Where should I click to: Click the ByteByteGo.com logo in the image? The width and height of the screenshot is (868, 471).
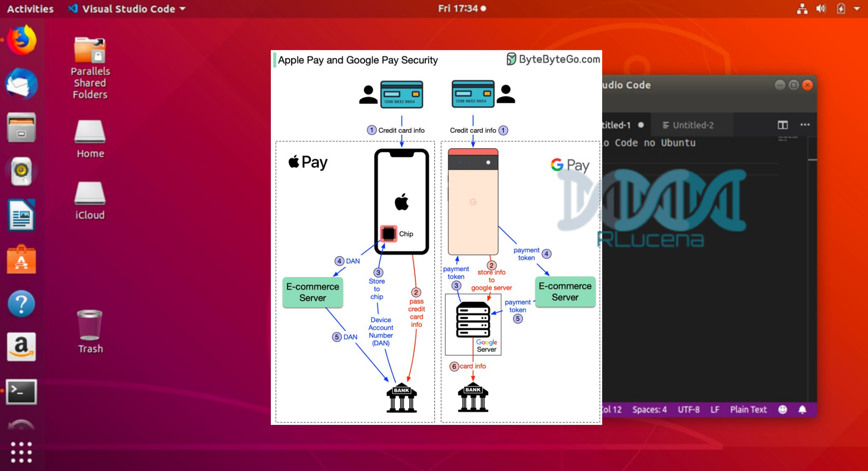coord(553,59)
